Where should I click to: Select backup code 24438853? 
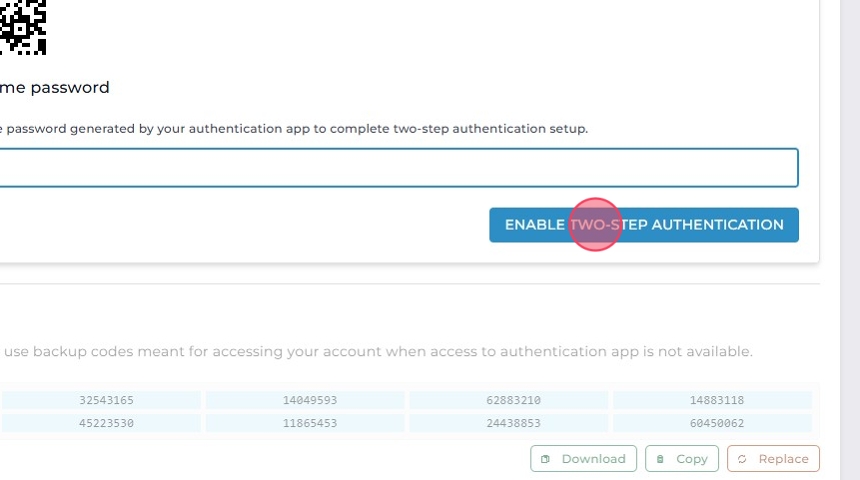513,423
